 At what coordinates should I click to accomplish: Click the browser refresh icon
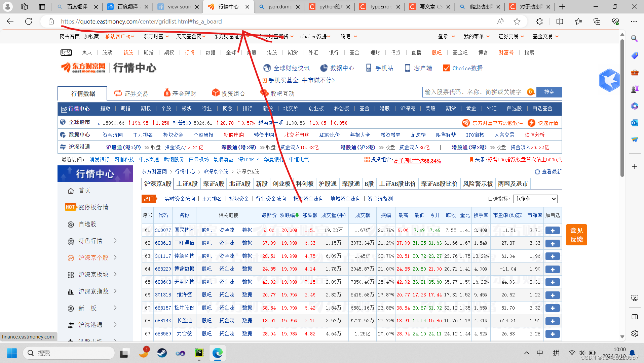[29, 22]
